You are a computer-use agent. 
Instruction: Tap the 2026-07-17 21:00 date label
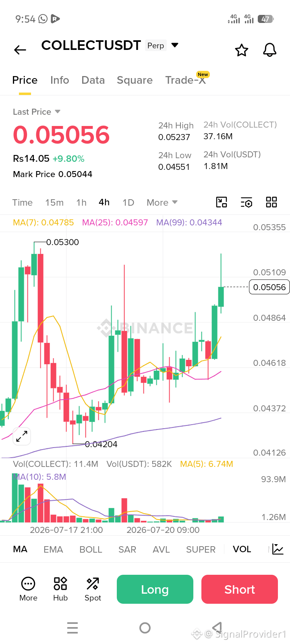coord(66,530)
